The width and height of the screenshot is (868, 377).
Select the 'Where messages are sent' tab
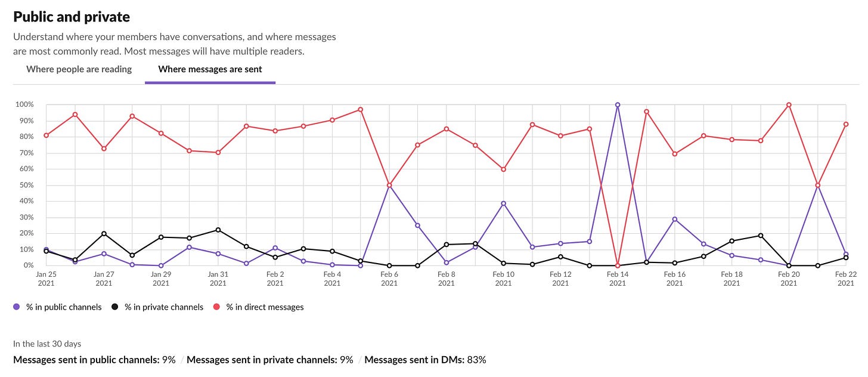[x=210, y=69]
